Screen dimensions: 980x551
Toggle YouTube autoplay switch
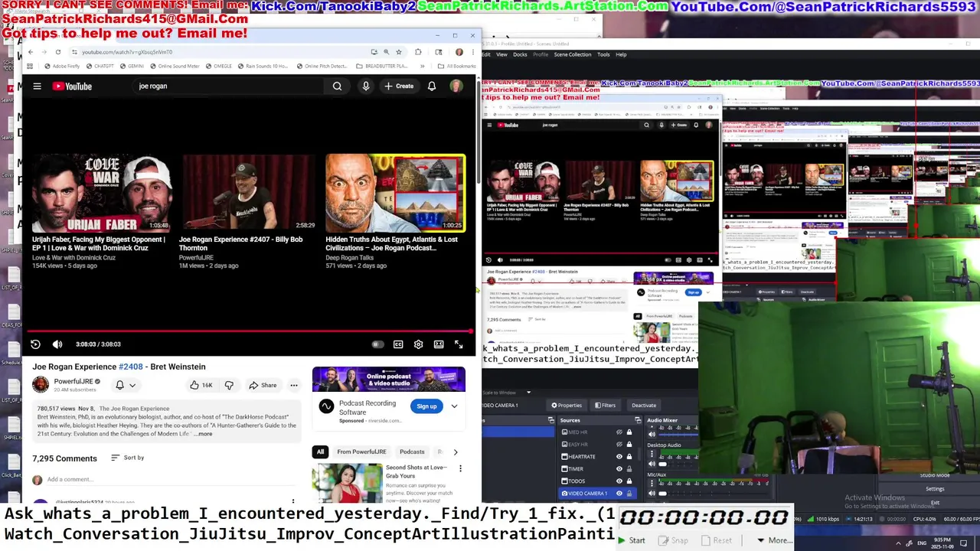pyautogui.click(x=377, y=344)
